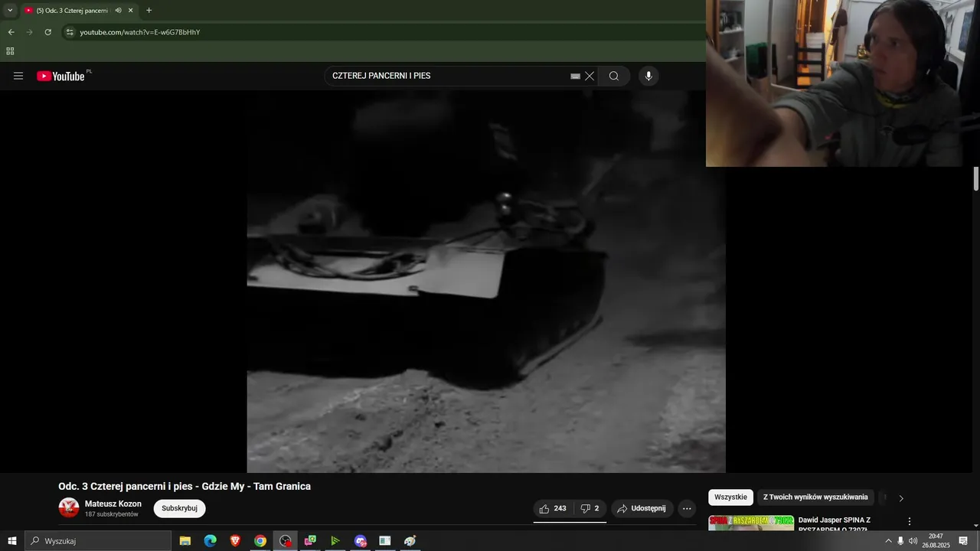Open microphone tray icon
Screen dimensions: 980x551
point(900,541)
